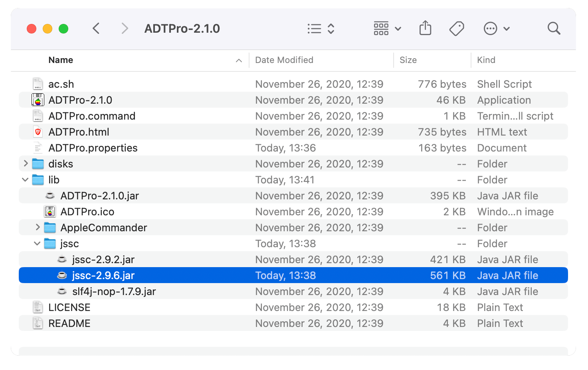Image resolution: width=588 pixels, height=370 pixels.
Task: Sort by the Date Modified column
Action: pos(284,60)
